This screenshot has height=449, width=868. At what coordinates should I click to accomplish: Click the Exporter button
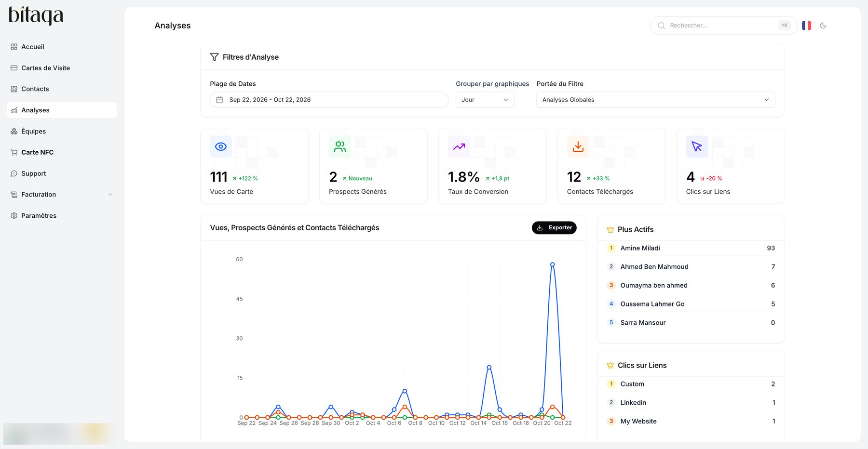[554, 228]
